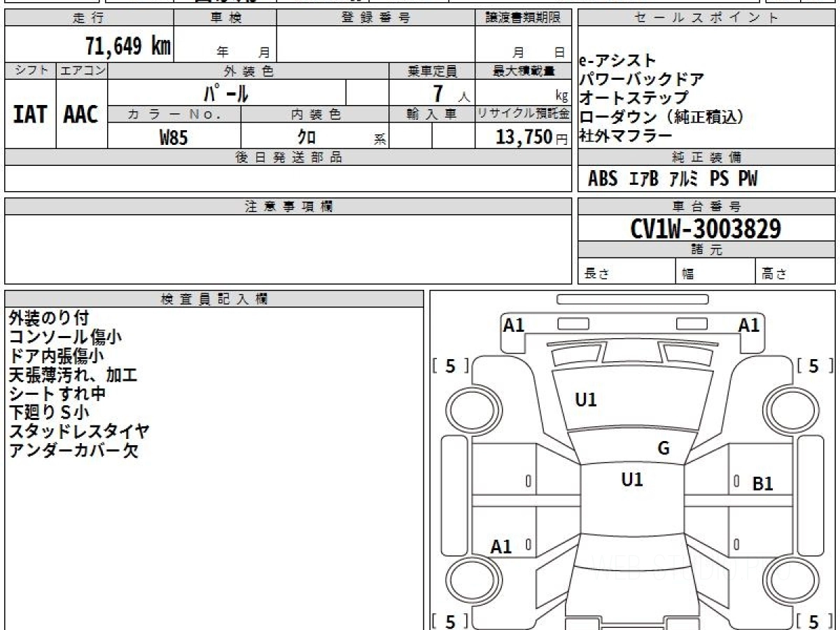Click the B1 mark on the car diagram
840x630 pixels.
pos(763,483)
